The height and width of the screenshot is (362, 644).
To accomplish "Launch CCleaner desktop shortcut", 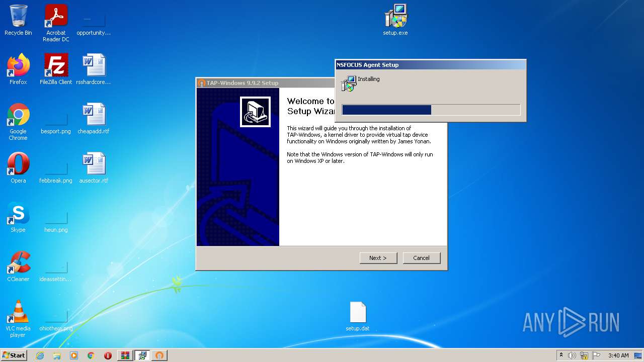I will coord(18,266).
